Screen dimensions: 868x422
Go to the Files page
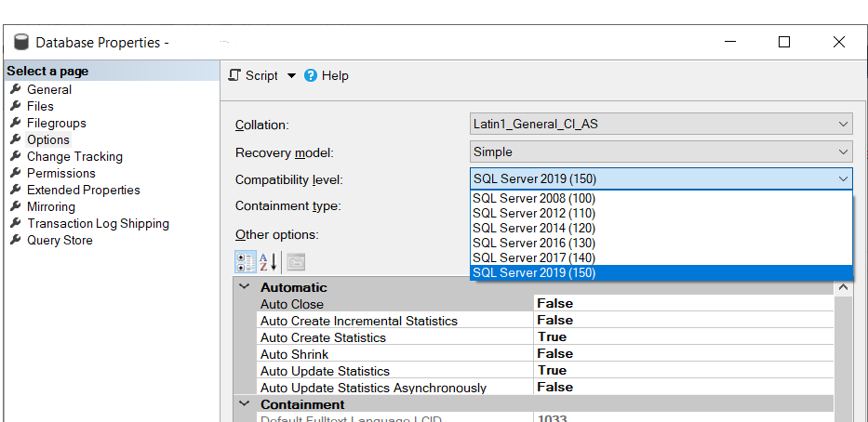[40, 106]
